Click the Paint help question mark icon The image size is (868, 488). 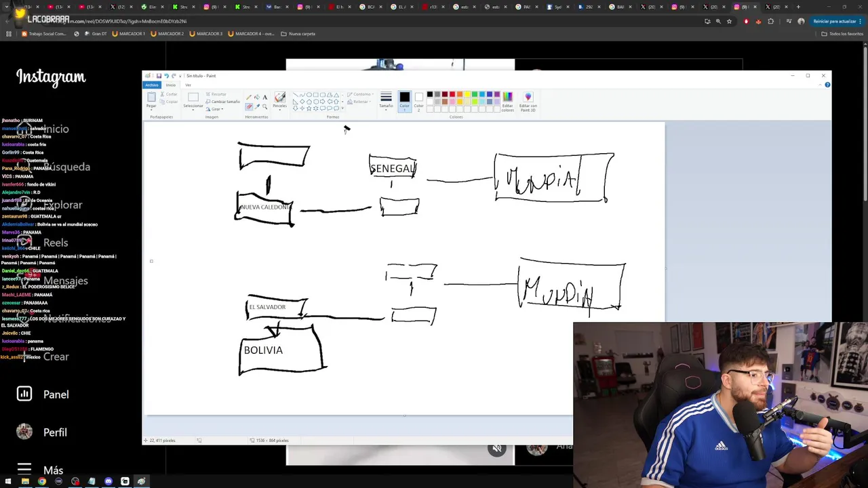[x=827, y=85]
